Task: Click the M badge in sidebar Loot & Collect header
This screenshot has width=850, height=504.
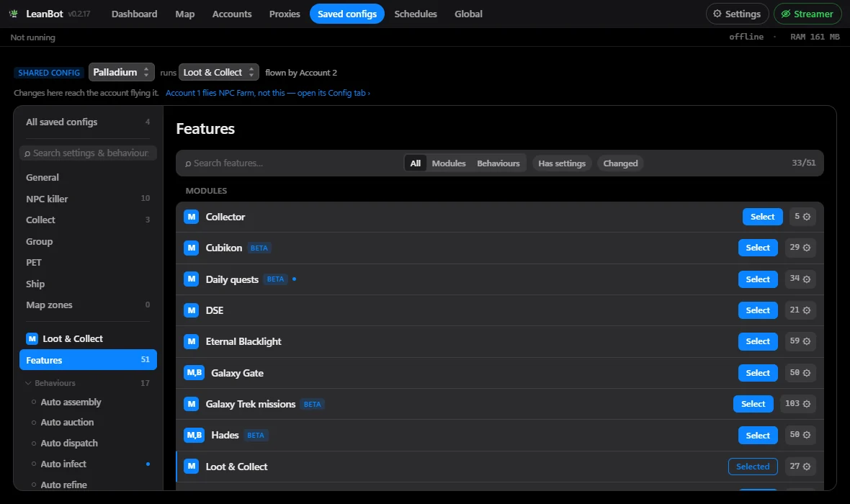Action: pos(32,338)
